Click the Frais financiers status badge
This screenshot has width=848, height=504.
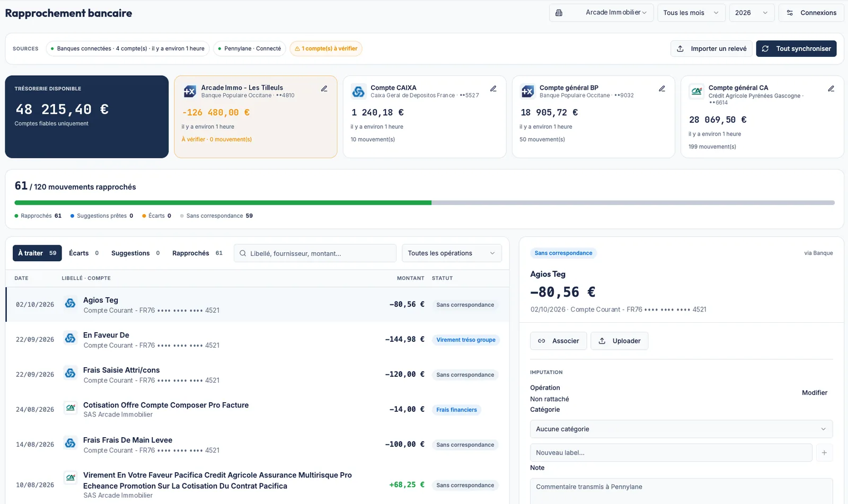[456, 410]
